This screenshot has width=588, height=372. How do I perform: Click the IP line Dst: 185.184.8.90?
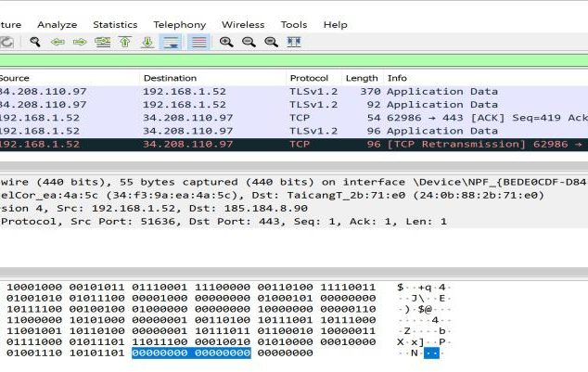tap(294, 209)
